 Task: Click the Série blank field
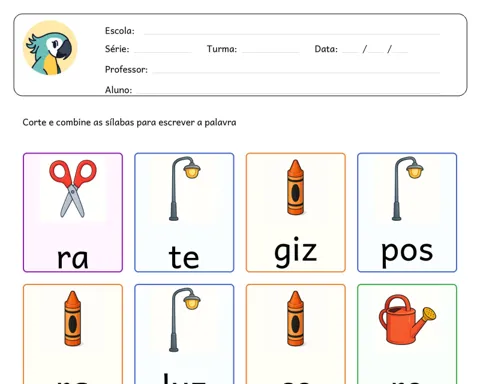[x=163, y=50]
